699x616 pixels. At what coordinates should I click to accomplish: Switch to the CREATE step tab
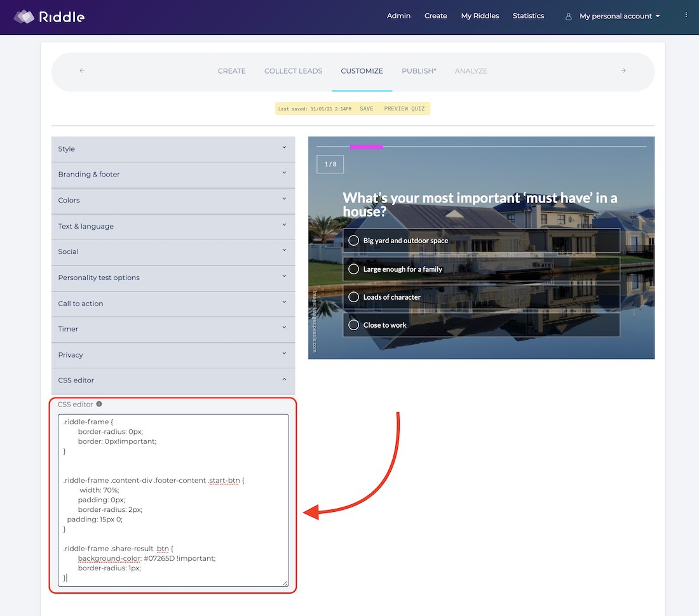pos(232,71)
